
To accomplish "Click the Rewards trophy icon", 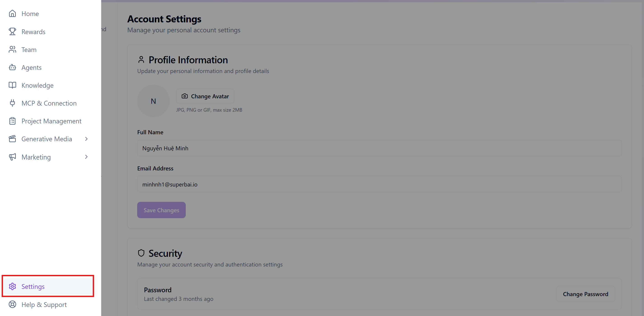I will [12, 31].
